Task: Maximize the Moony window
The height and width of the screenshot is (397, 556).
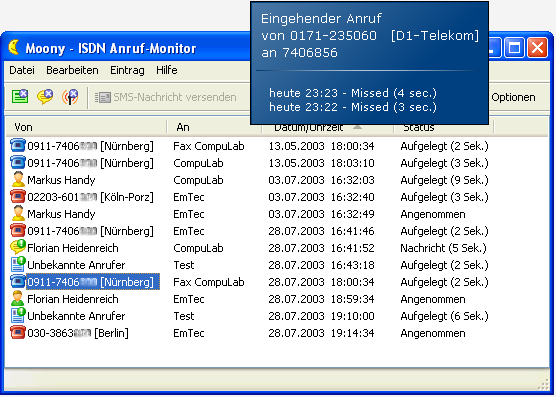Action: pos(514,47)
